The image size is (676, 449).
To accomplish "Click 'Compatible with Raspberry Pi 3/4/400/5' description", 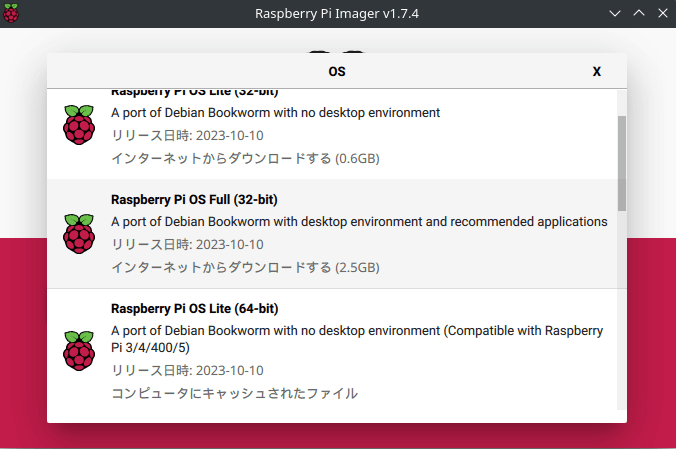I will [357, 339].
